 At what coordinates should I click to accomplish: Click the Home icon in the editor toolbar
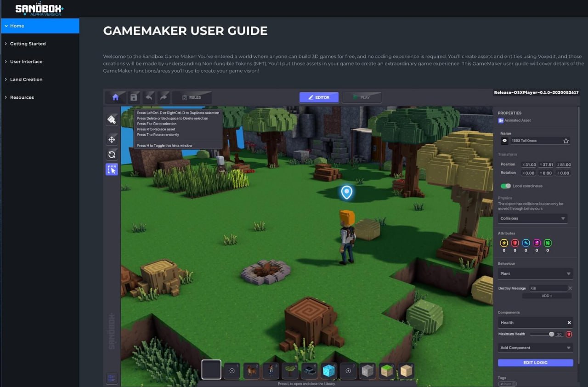(115, 97)
